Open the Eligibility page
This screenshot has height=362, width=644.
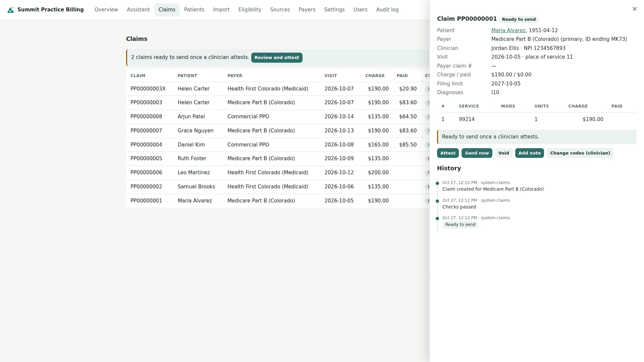pyautogui.click(x=250, y=10)
